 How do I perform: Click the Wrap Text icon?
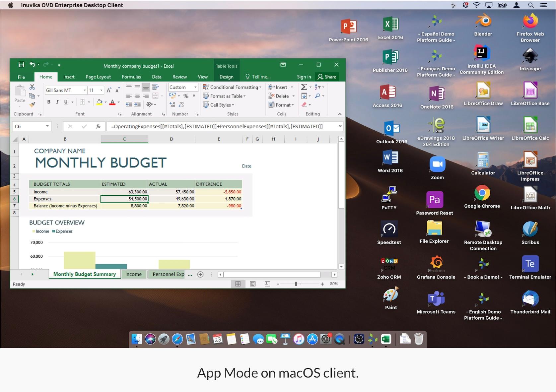point(155,87)
